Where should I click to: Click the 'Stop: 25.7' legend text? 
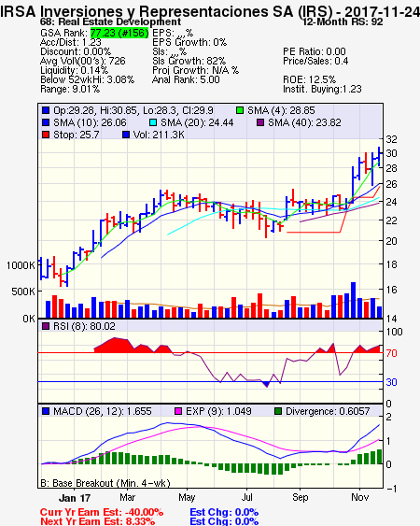tap(77, 135)
